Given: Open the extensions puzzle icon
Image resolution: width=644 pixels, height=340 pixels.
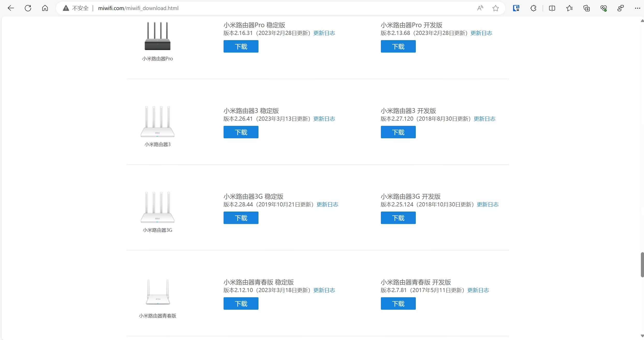Looking at the screenshot, I should 533,8.
